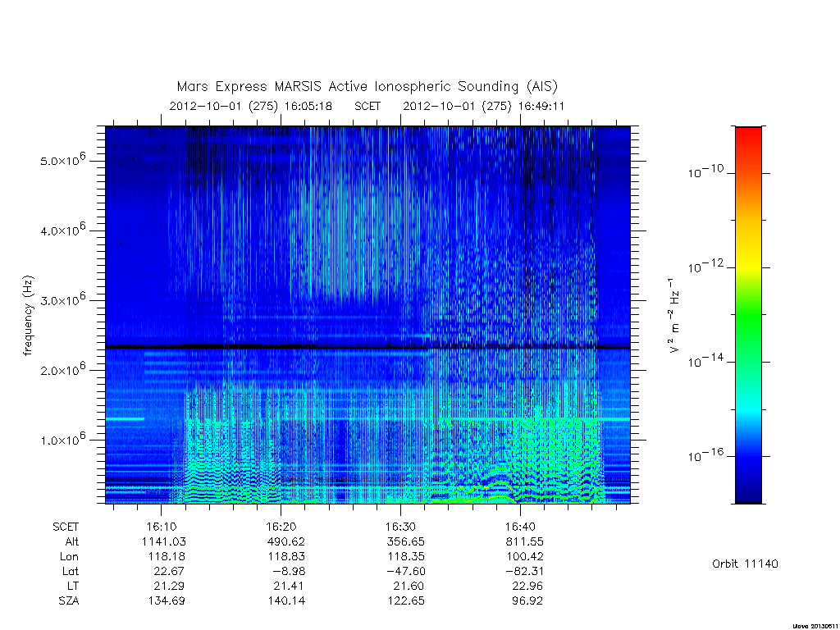Click the y-axis label 'frequency (Hz)'

(28, 315)
